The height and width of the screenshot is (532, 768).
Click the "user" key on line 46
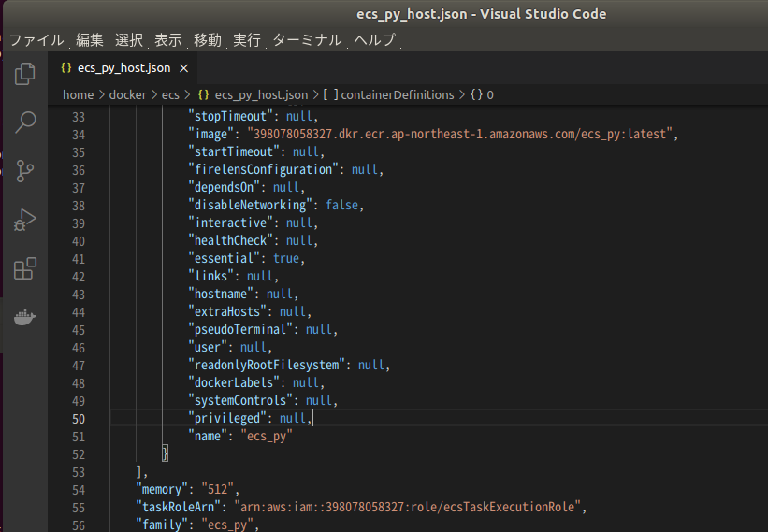click(x=208, y=347)
